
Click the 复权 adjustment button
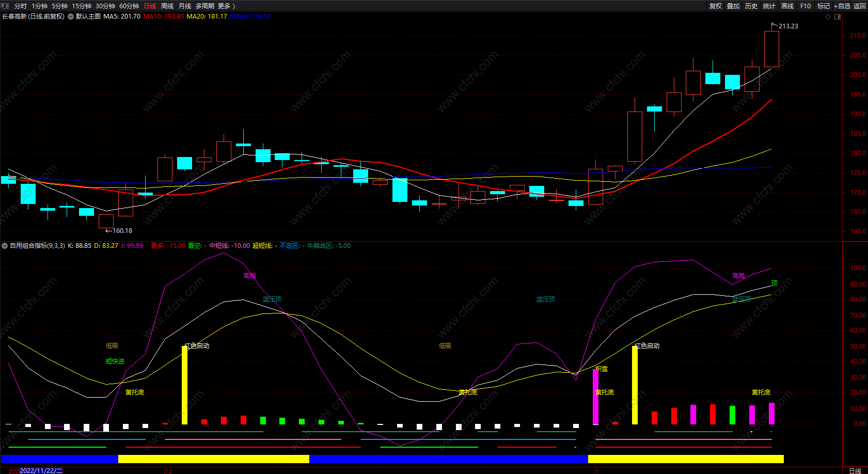[x=716, y=6]
